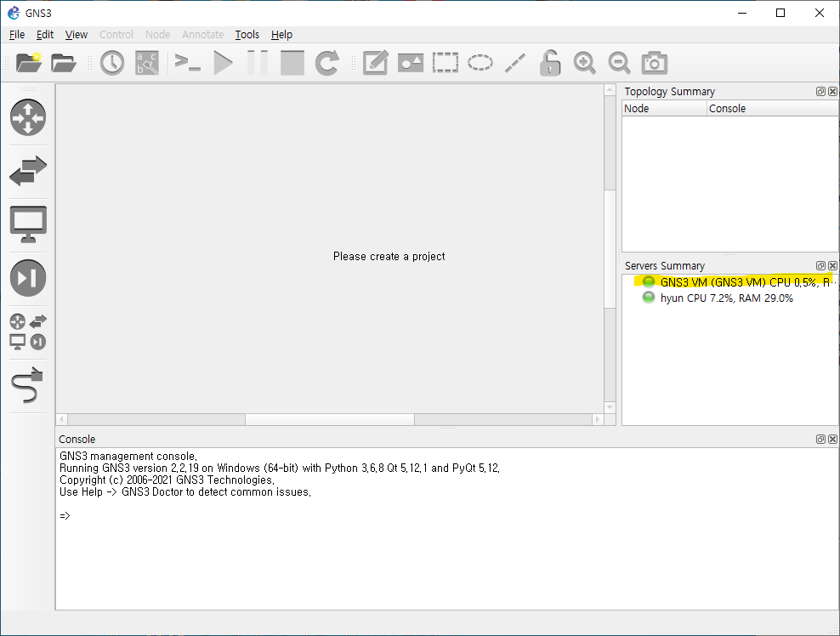Browse Routers in device sidebar
This screenshot has height=636, width=840.
tap(28, 117)
